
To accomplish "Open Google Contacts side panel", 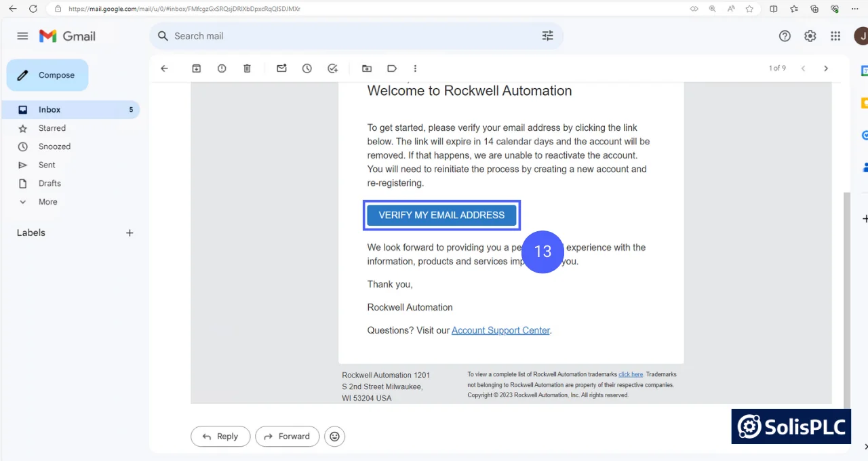I will pyautogui.click(x=864, y=167).
